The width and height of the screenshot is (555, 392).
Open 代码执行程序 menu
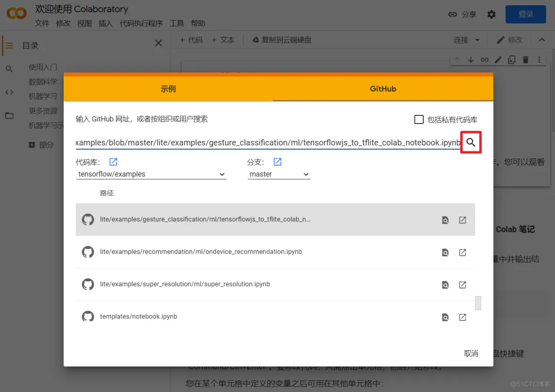pos(141,23)
